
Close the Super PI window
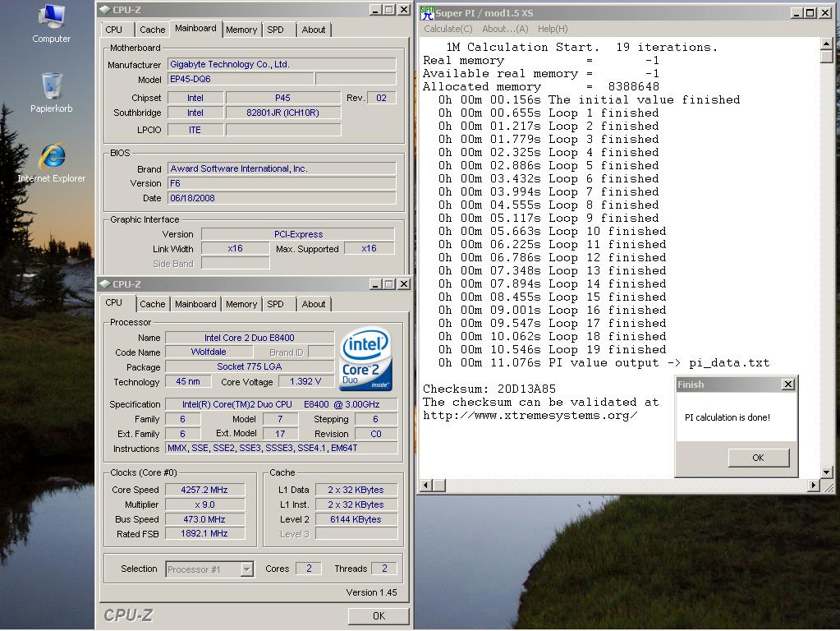[x=825, y=13]
